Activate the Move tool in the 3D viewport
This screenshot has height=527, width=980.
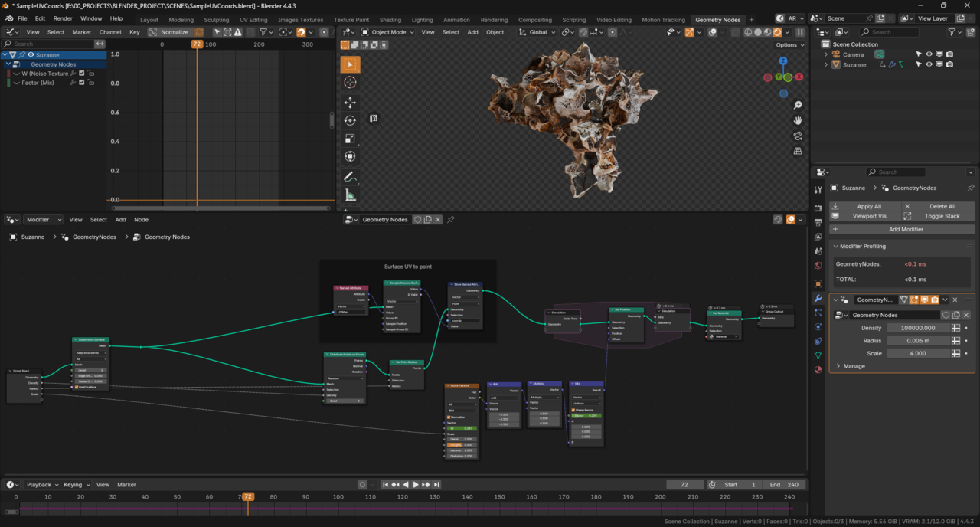pos(350,102)
